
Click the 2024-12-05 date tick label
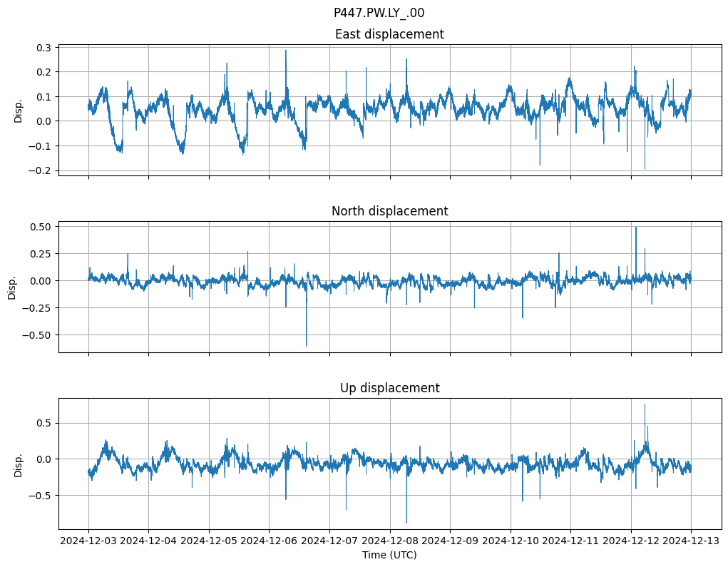pyautogui.click(x=209, y=541)
